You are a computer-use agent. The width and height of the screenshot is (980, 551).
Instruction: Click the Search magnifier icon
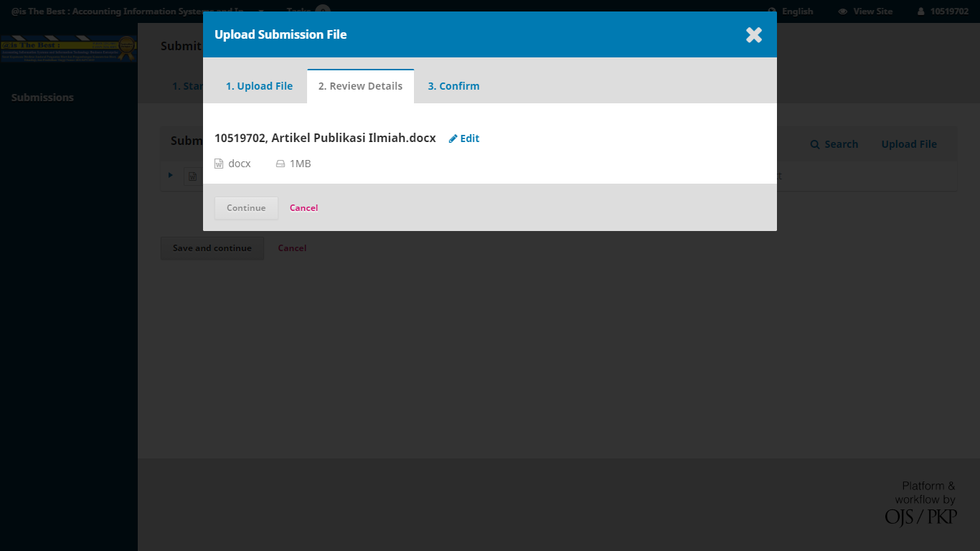click(x=815, y=144)
